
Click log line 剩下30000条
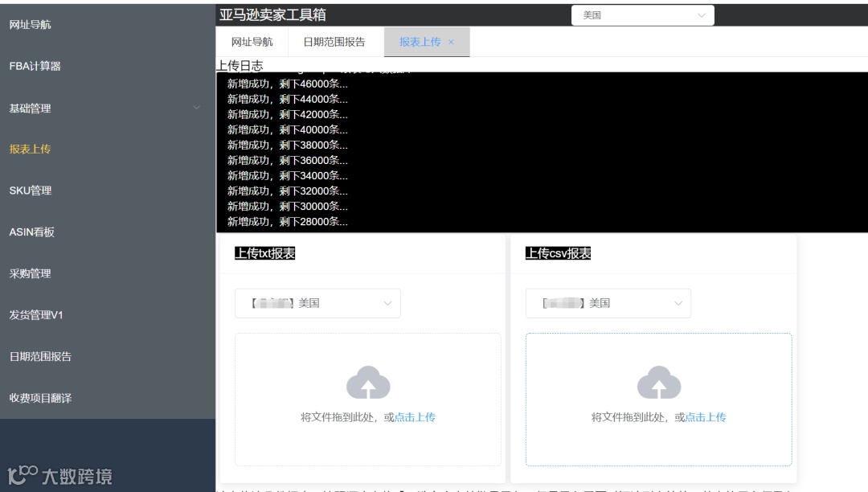287,207
